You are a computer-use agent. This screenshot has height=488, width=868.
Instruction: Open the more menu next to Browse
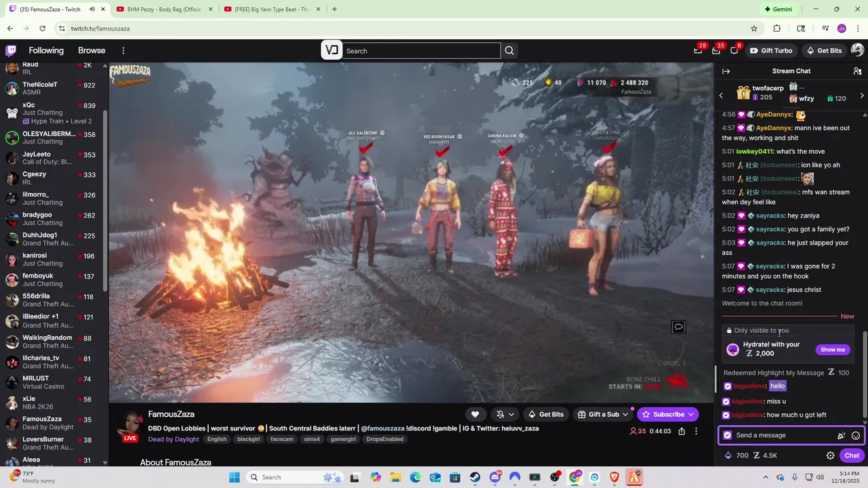click(x=123, y=51)
